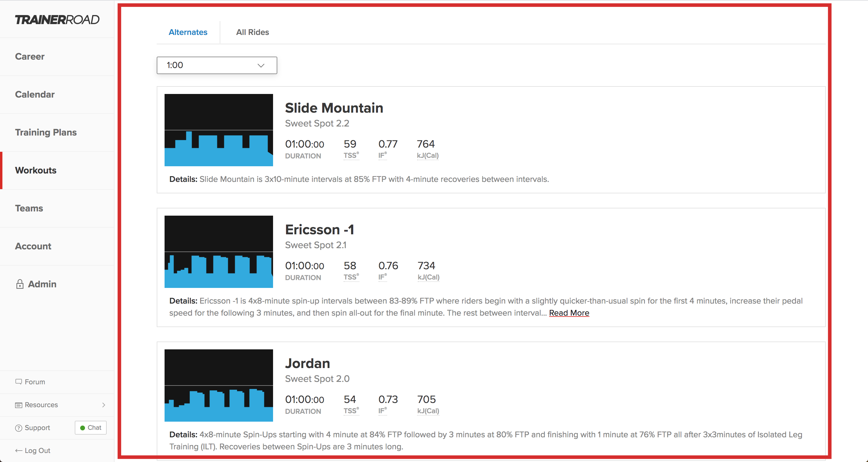
Task: Open the Slide Mountain workout title
Action: point(334,108)
